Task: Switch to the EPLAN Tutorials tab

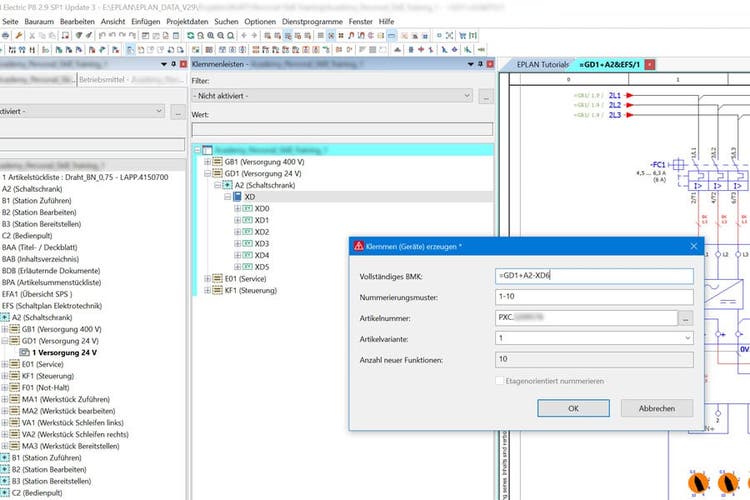Action: [x=542, y=64]
